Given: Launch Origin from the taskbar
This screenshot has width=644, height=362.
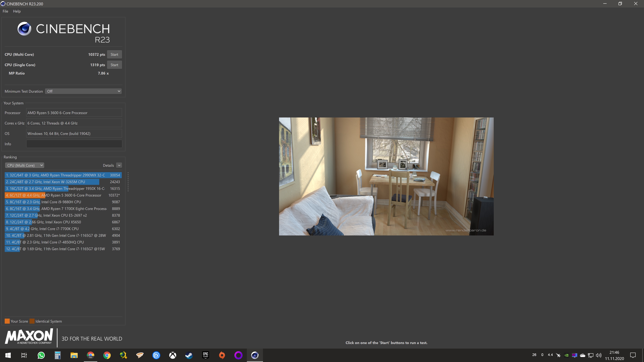Looking at the screenshot, I should point(222,355).
